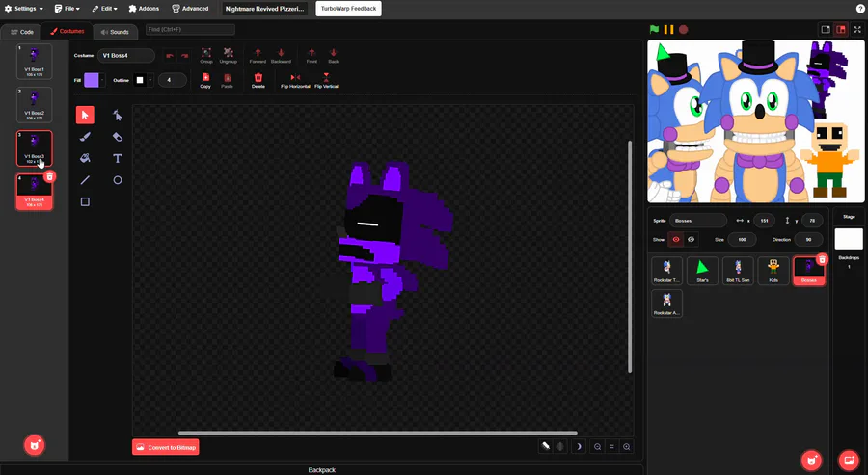868x475 pixels.
Task: Open the Settings dropdown menu
Action: (23, 9)
